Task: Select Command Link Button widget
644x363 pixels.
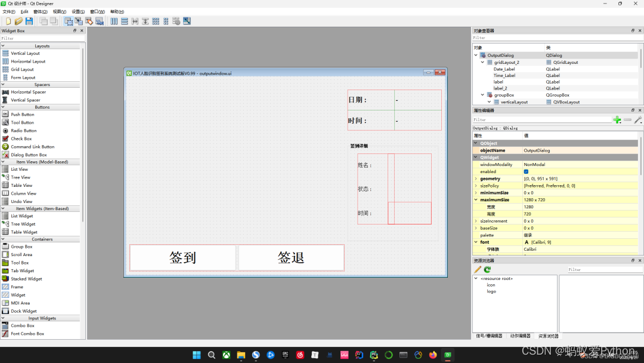Action: click(x=32, y=147)
